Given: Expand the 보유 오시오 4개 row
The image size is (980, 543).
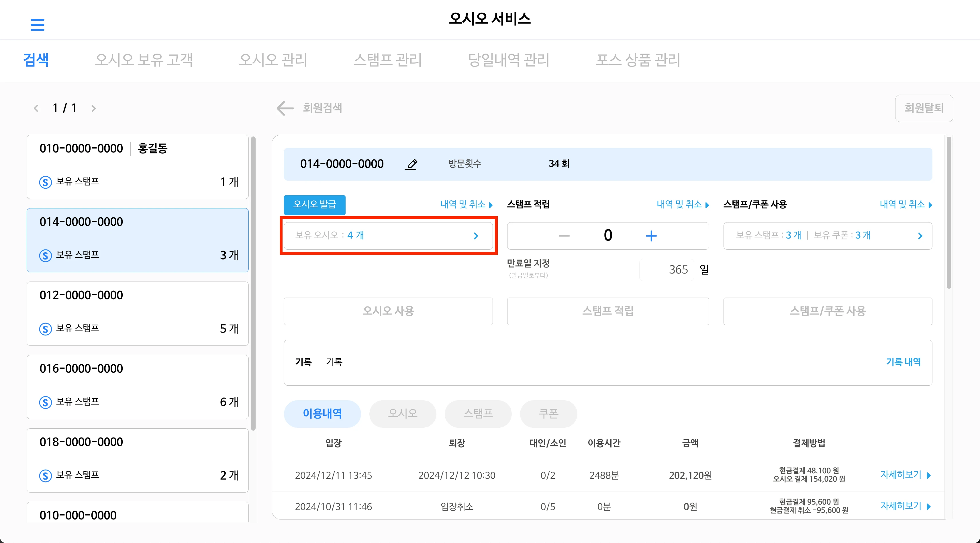Looking at the screenshot, I should pos(388,236).
